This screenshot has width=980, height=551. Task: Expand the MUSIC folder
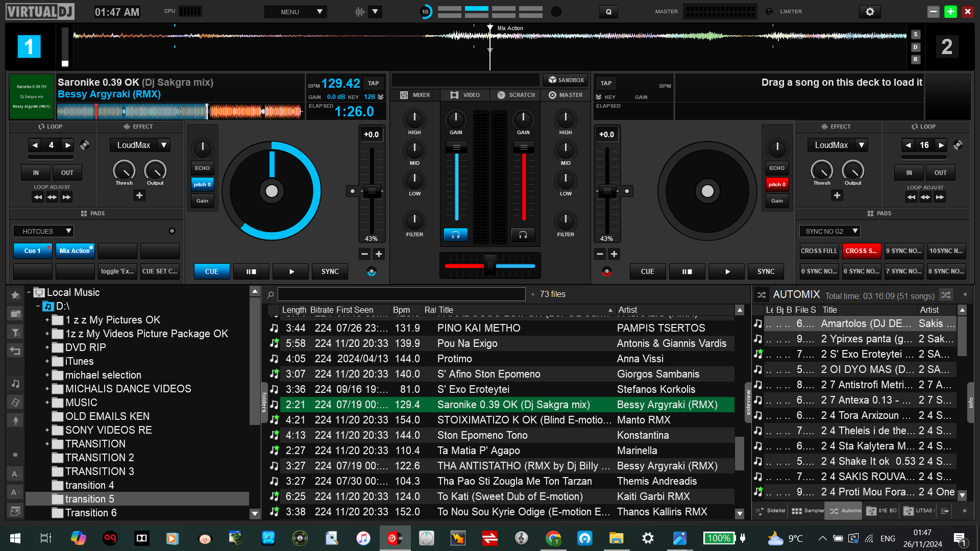click(x=47, y=403)
